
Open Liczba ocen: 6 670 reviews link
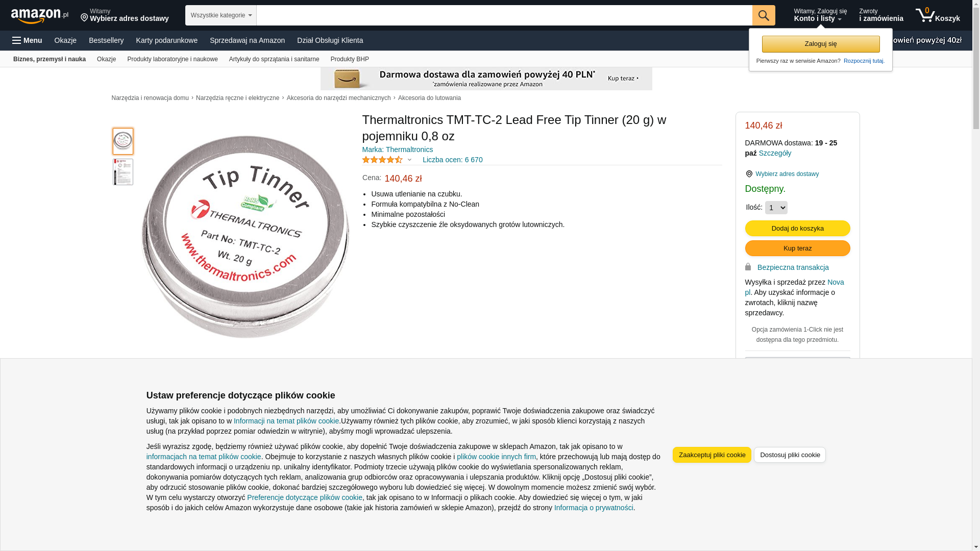[x=452, y=160]
